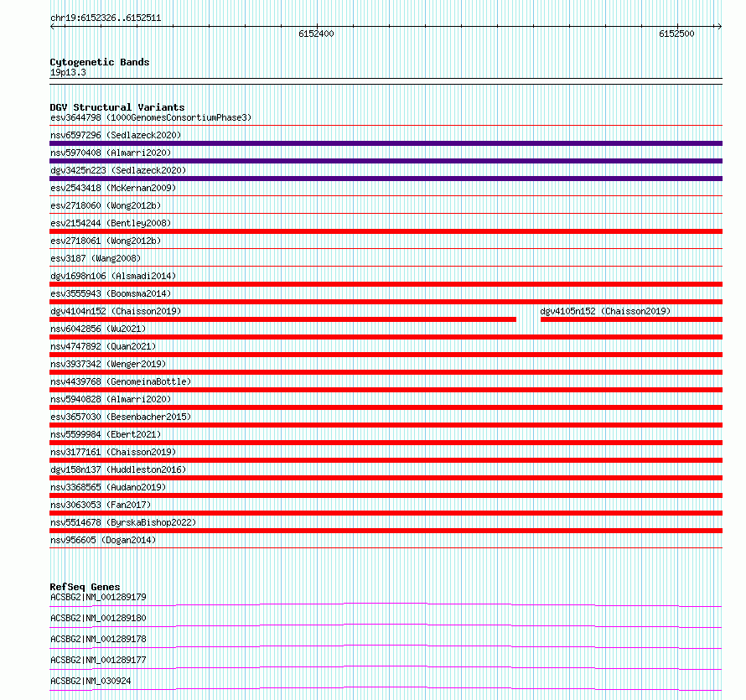
Task: Open gene ACSBG2|NM_030924 label
Action: pyautogui.click(x=91, y=681)
